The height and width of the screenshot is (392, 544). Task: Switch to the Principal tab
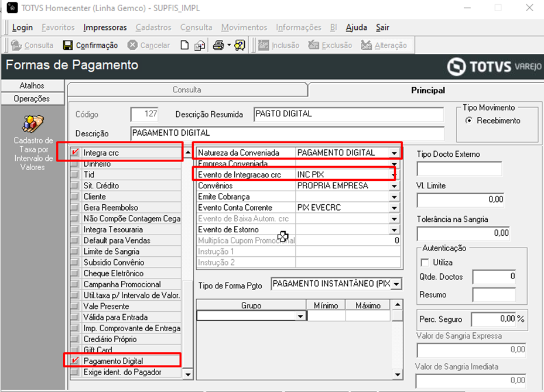tap(428, 90)
